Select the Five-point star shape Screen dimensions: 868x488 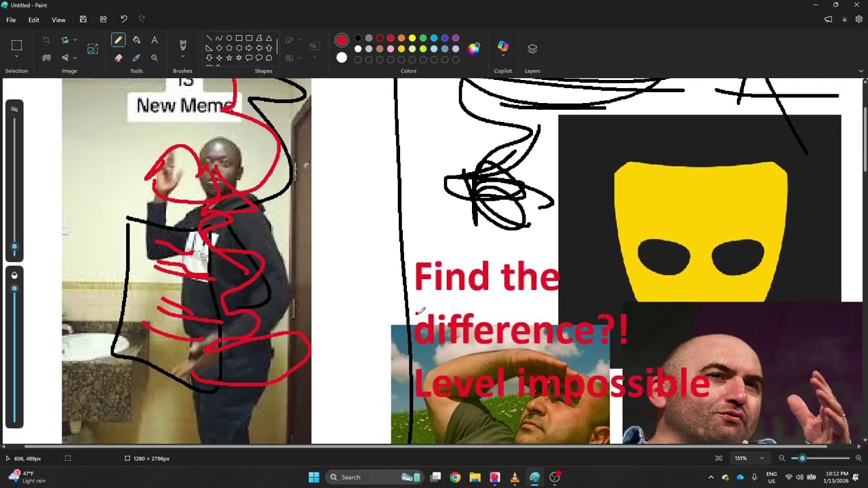(229, 58)
